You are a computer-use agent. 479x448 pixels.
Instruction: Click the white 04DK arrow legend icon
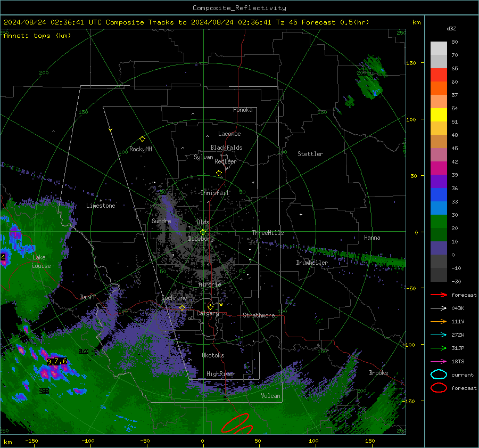point(439,308)
